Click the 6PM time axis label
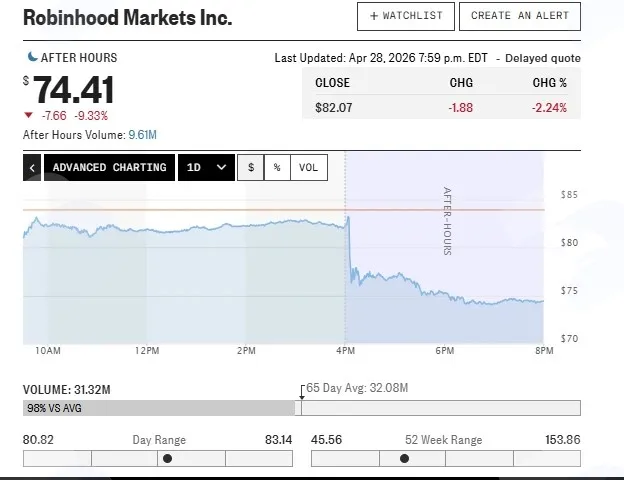The height and width of the screenshot is (480, 624). click(x=445, y=351)
